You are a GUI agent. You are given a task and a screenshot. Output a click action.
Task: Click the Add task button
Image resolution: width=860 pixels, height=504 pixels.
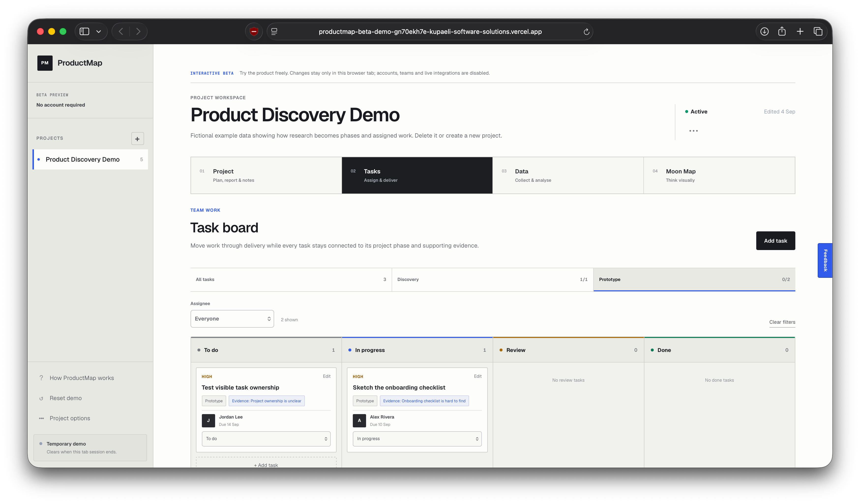pyautogui.click(x=775, y=241)
